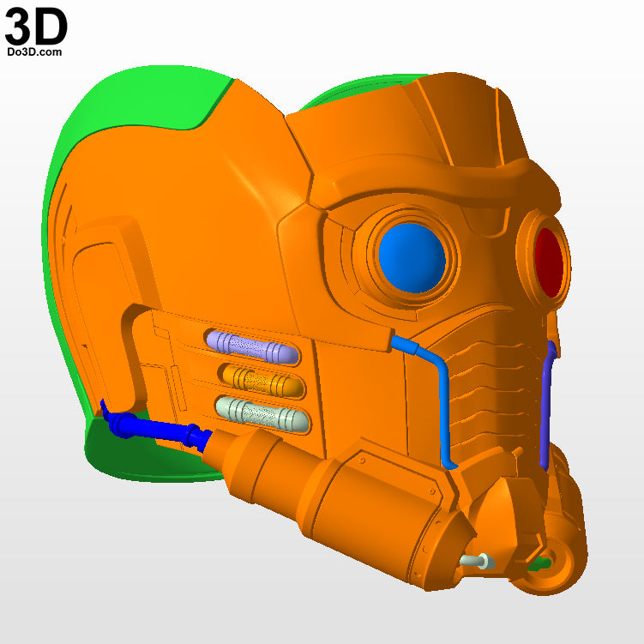
Task: Select the purple tube on the front grille
Action: point(547,405)
